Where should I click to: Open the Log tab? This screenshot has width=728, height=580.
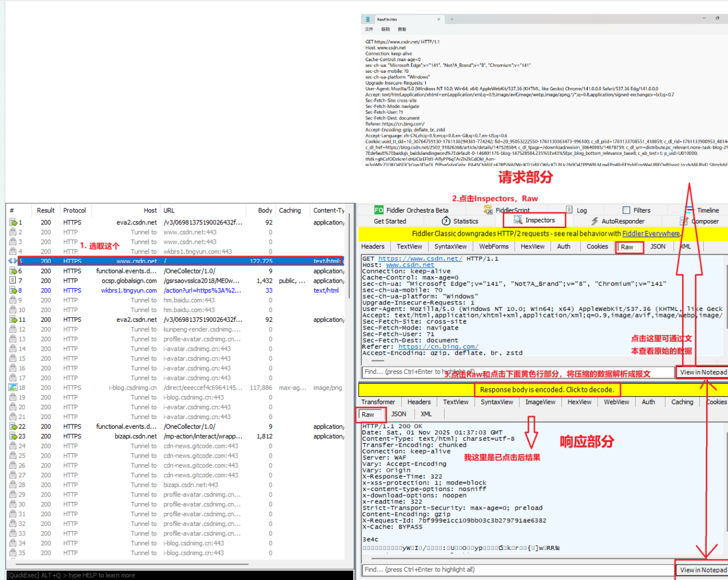click(x=577, y=210)
